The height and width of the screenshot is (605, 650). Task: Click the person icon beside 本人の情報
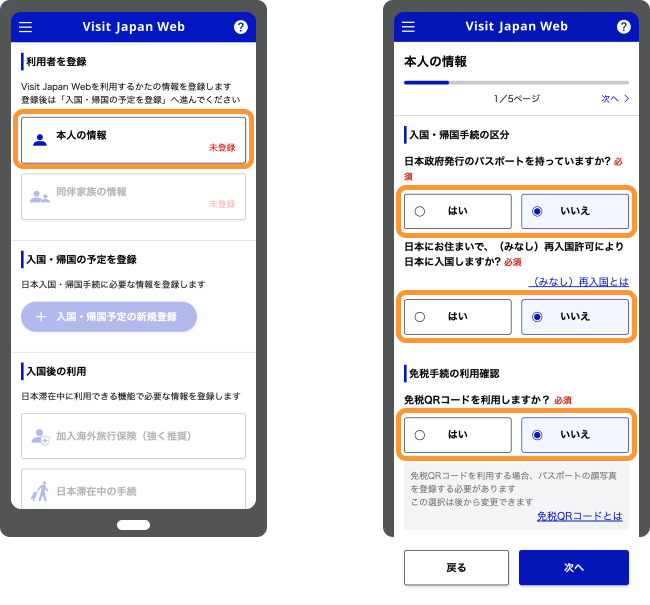(40, 140)
